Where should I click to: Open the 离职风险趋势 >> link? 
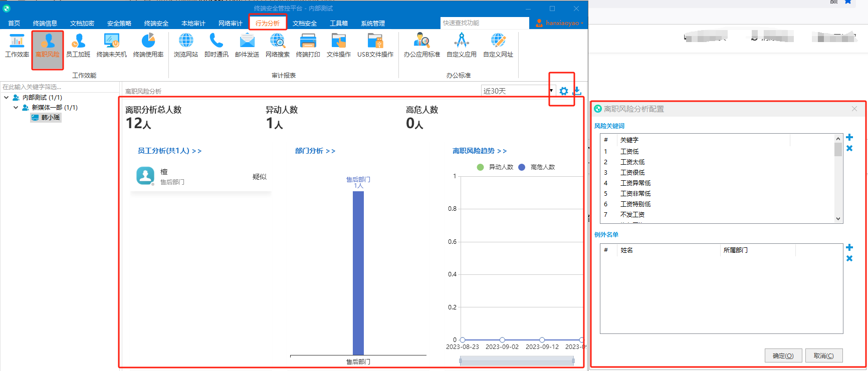click(x=480, y=151)
